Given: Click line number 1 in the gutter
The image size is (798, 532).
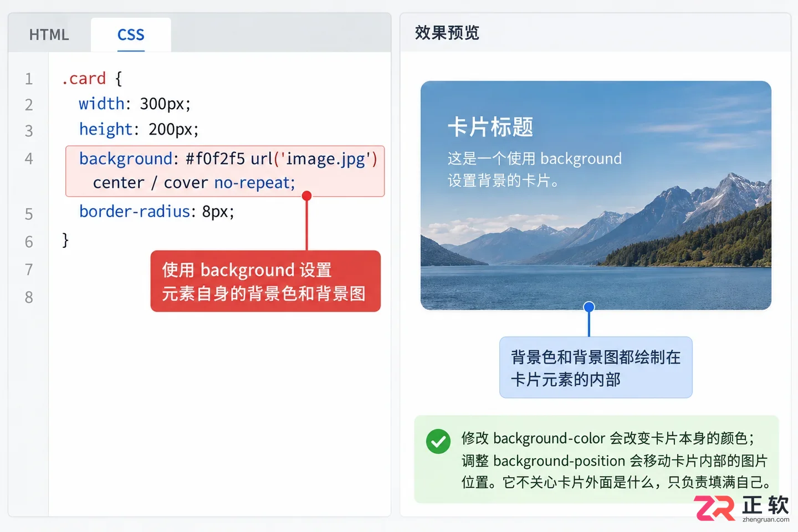Looking at the screenshot, I should coord(29,79).
